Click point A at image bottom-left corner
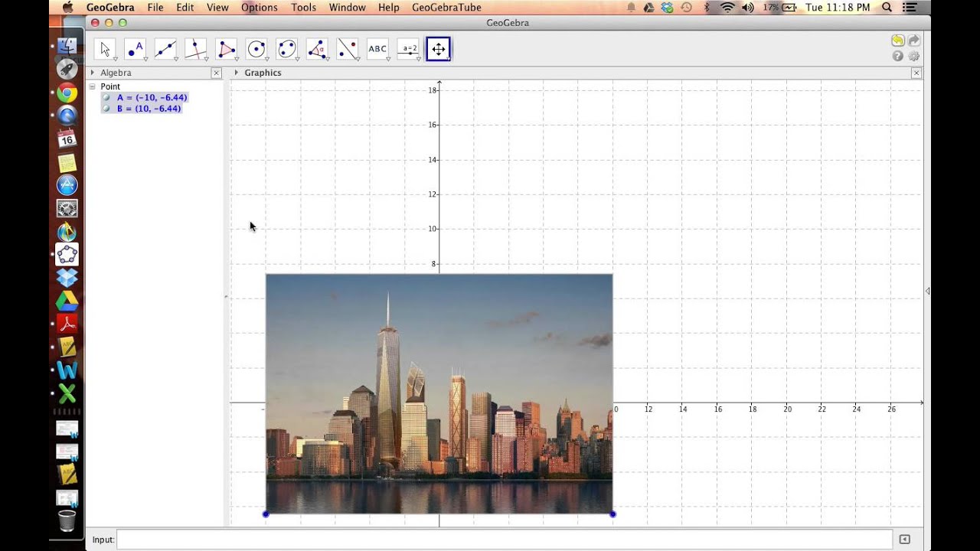Screen dimensions: 980x551 click(266, 514)
